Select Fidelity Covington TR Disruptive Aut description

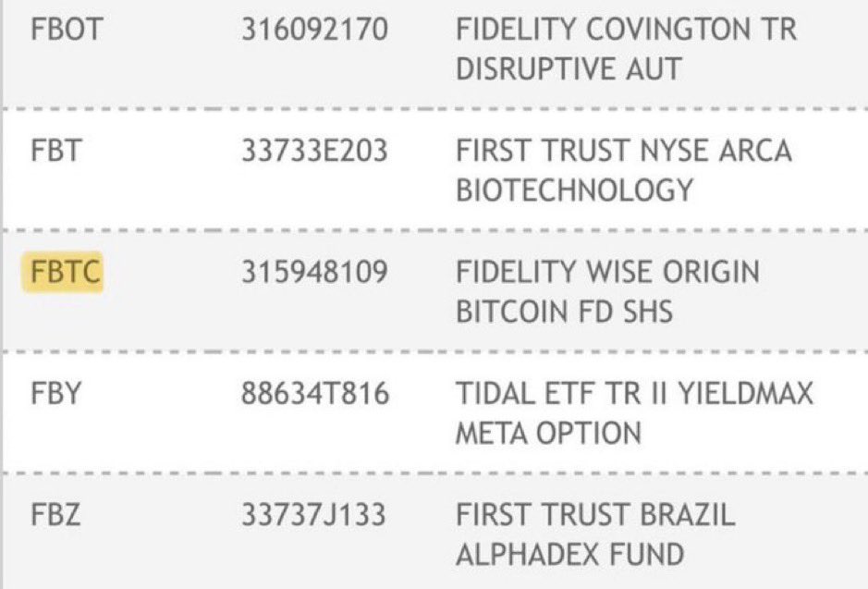click(x=626, y=49)
